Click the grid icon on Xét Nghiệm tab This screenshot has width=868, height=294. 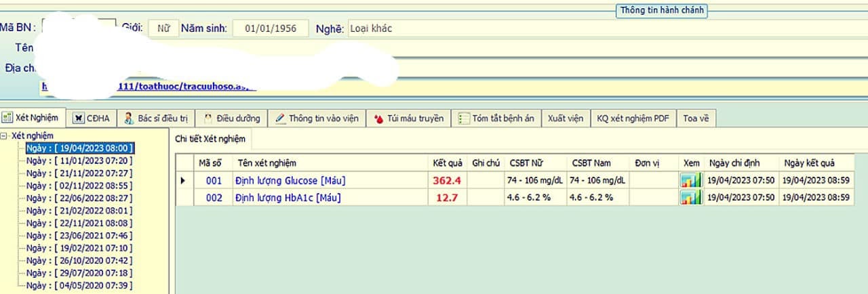[x=8, y=118]
